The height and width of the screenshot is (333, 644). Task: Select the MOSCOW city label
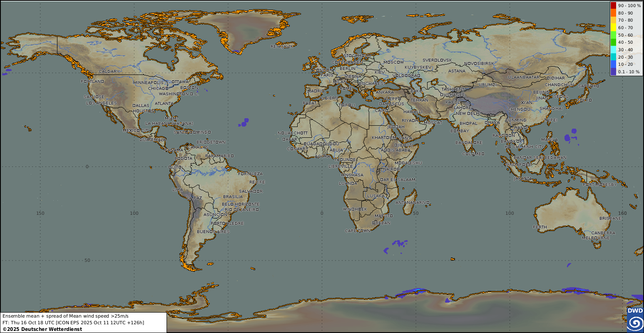(393, 62)
